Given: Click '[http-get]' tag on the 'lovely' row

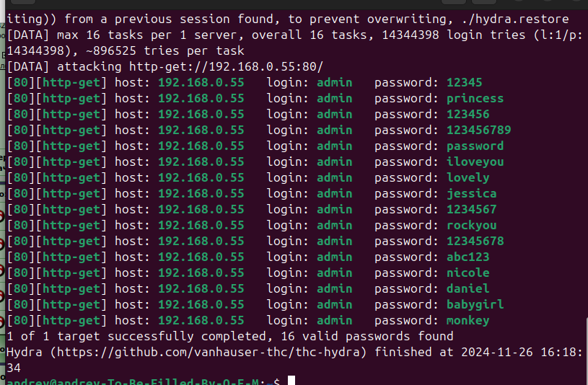Looking at the screenshot, I should point(71,177).
